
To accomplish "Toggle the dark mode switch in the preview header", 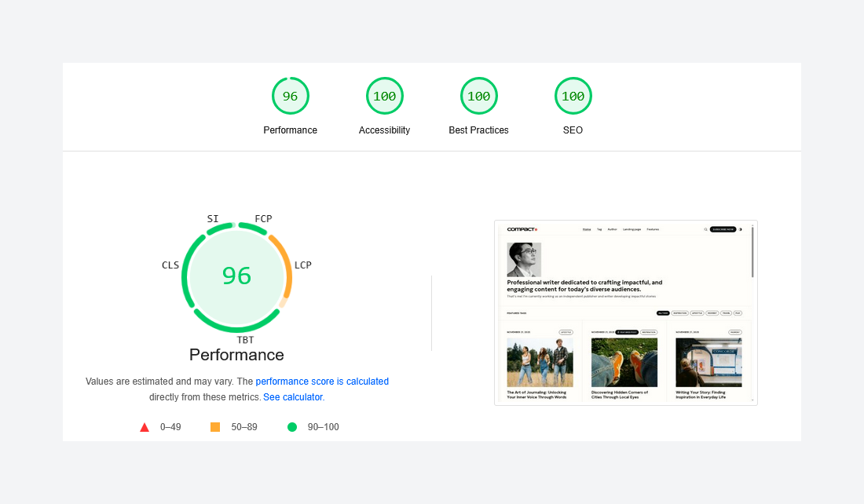I will (x=739, y=229).
